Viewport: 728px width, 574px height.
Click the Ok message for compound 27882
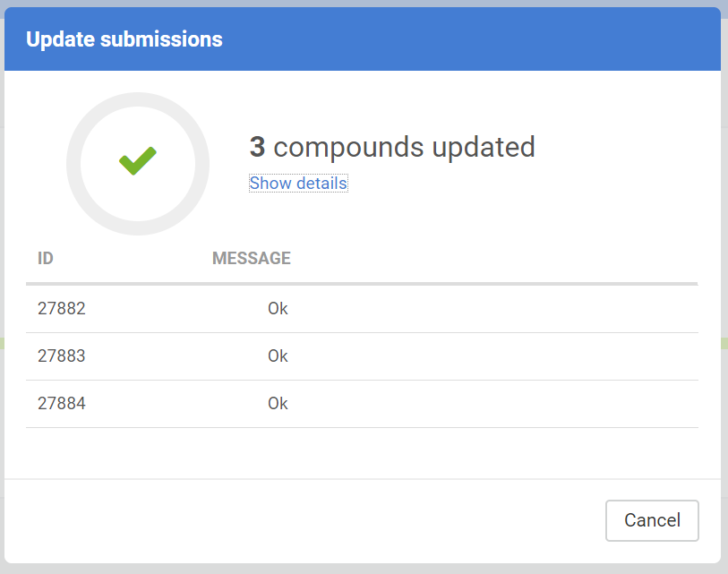[x=278, y=309]
